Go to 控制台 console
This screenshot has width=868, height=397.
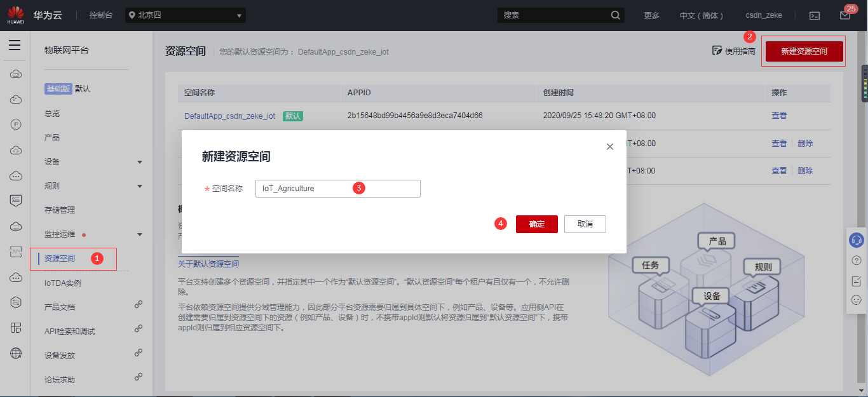101,15
